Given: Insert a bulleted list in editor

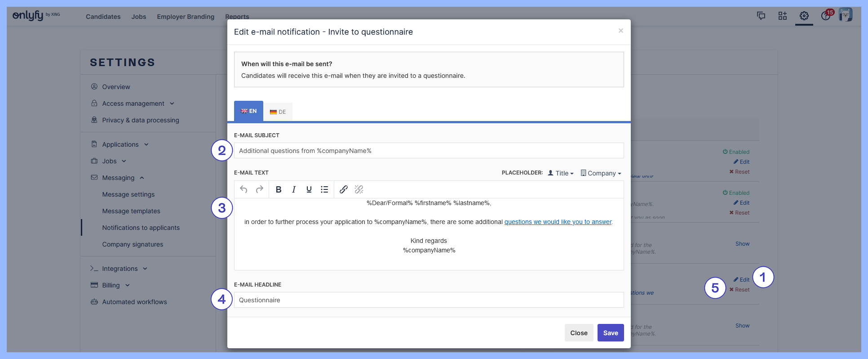Looking at the screenshot, I should pos(324,189).
